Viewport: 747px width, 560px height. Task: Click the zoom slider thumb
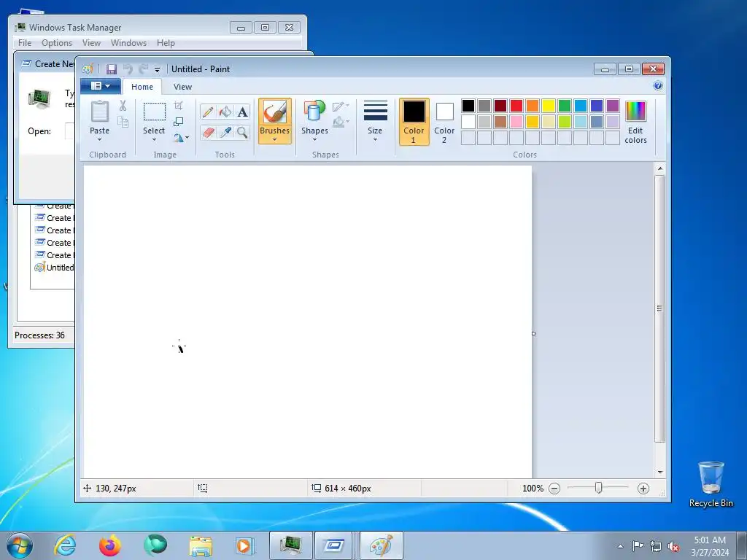[x=598, y=488]
